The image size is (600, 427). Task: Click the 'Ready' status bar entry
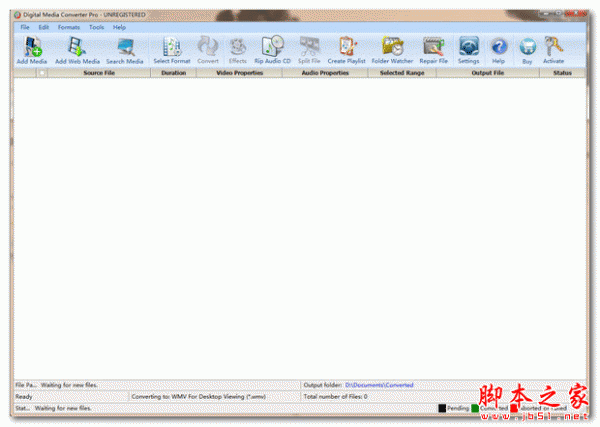(x=24, y=396)
